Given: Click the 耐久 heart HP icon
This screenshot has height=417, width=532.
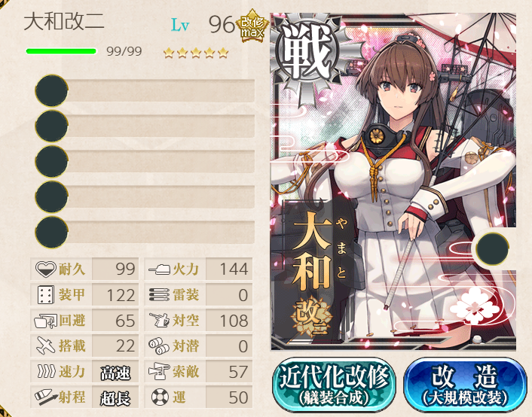Looking at the screenshot, I should pyautogui.click(x=46, y=269).
